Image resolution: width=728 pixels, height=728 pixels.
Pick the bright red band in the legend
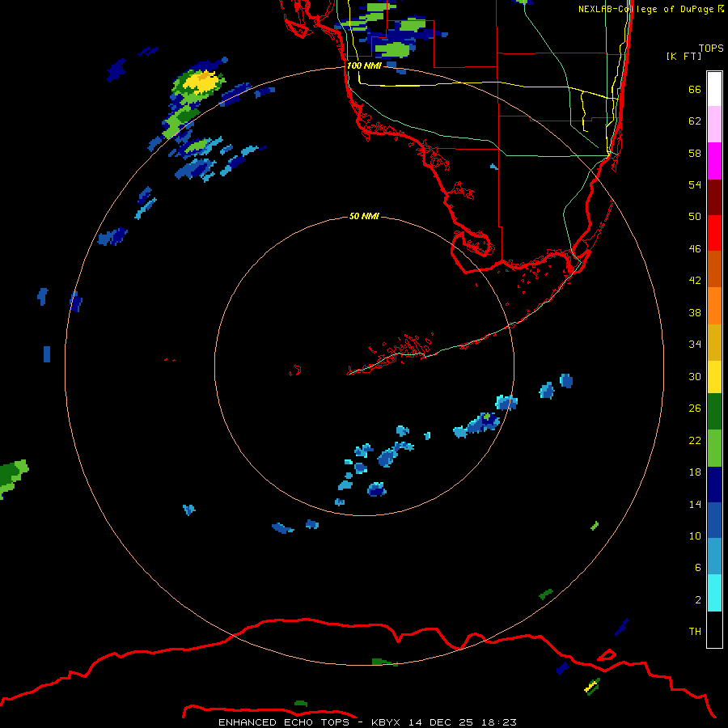[x=714, y=233]
